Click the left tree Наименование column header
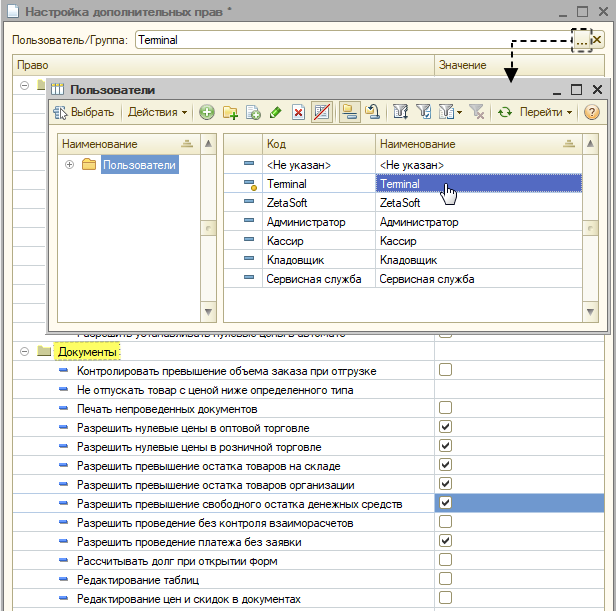This screenshot has height=611, width=616. pos(129,144)
